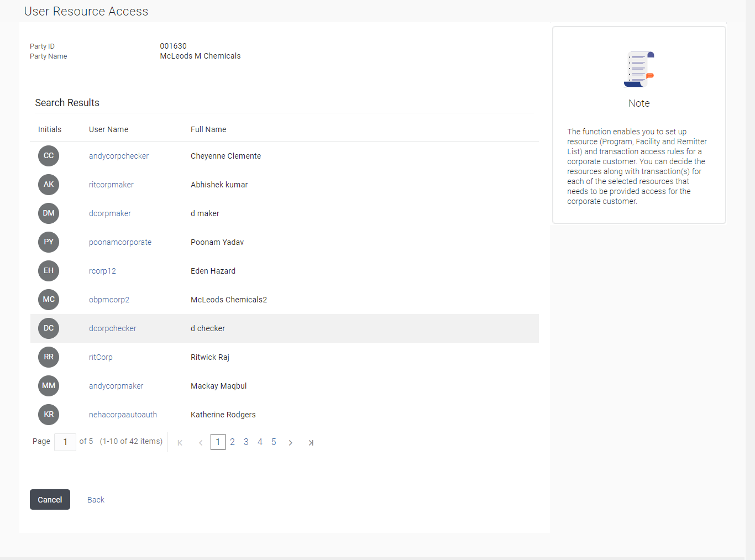The width and height of the screenshot is (755, 560).
Task: Click the Note document icon
Action: click(x=639, y=70)
